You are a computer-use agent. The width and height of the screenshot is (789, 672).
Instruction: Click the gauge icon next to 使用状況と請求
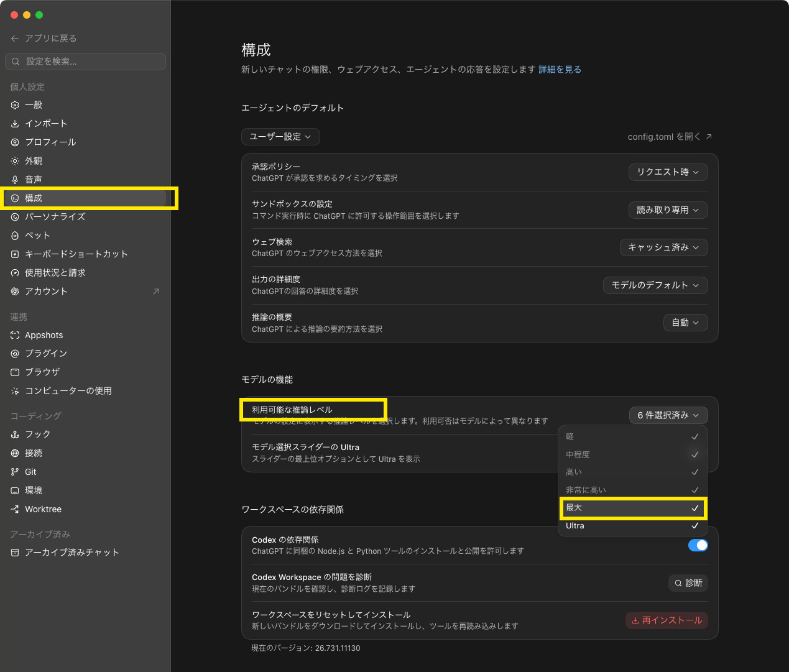tap(15, 273)
